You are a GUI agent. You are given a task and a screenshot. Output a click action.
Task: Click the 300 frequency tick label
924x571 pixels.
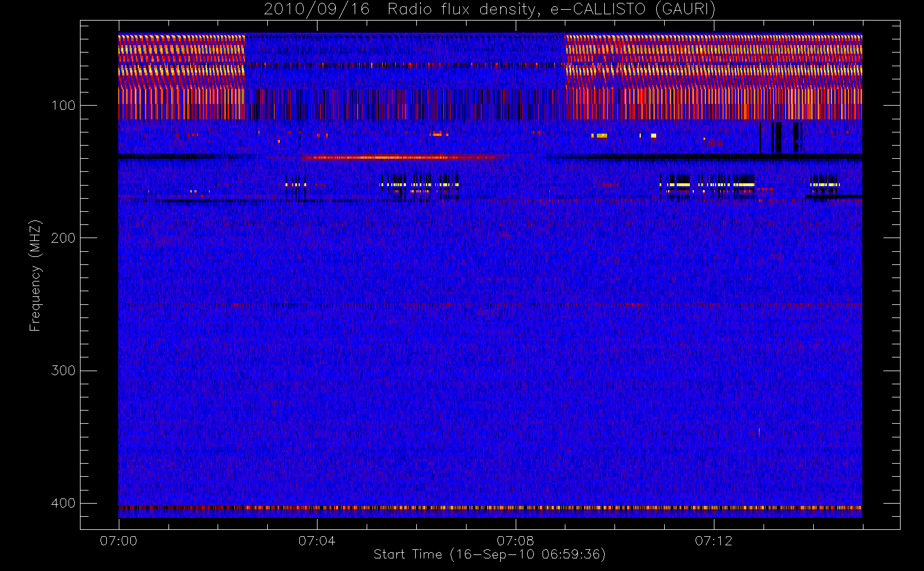63,371
